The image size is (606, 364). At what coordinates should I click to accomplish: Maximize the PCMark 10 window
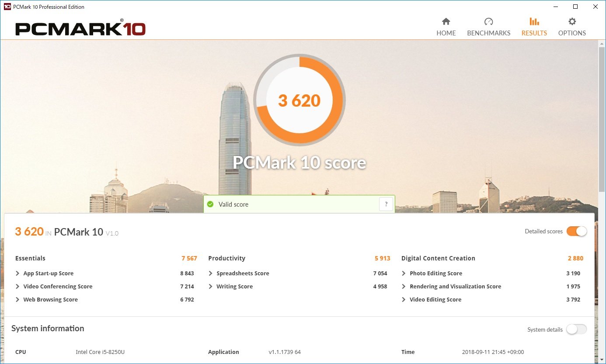click(x=575, y=7)
